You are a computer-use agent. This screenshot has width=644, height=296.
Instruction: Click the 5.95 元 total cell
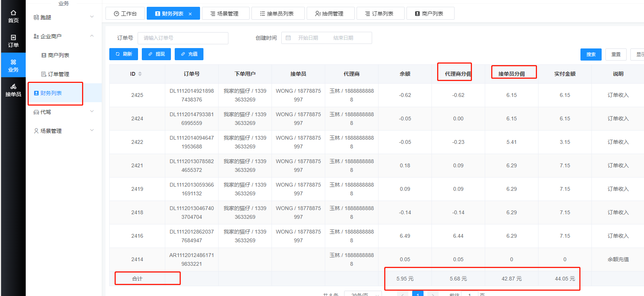(x=405, y=279)
